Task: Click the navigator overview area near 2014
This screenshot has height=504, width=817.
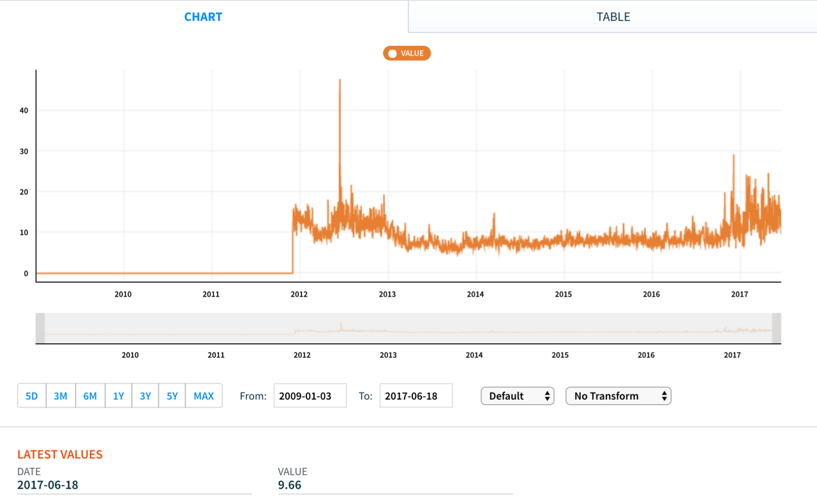Action: tap(474, 329)
